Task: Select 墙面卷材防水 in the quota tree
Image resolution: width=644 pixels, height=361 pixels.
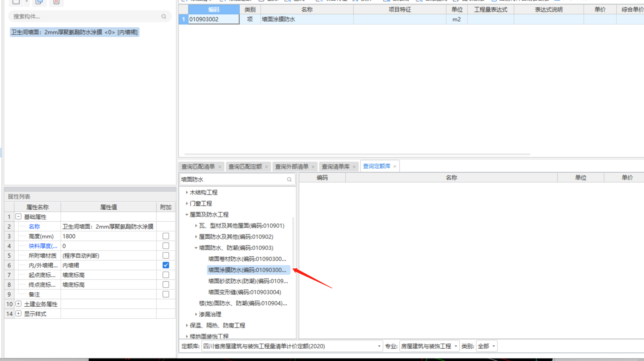Action: coord(247,259)
